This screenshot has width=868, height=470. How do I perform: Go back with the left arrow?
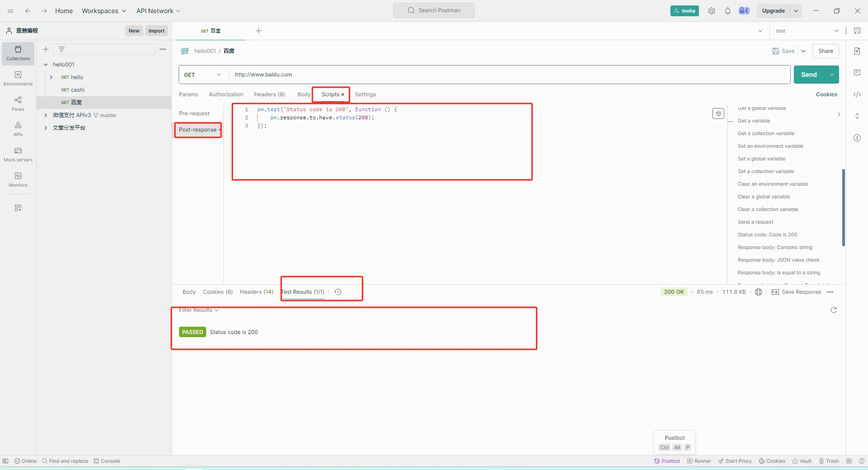[x=28, y=11]
